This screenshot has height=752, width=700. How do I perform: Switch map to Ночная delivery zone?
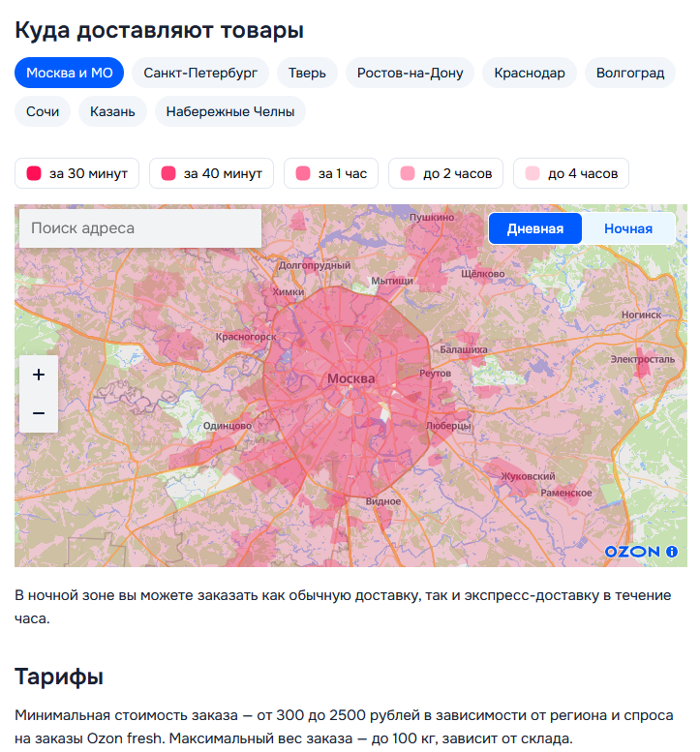click(x=628, y=228)
